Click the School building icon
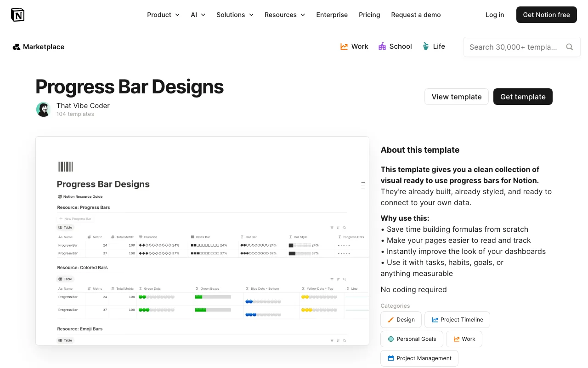 click(x=382, y=46)
